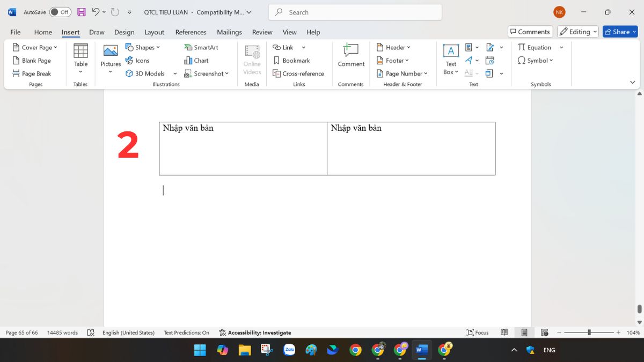The width and height of the screenshot is (644, 362).
Task: Toggle Text Predictions setting
Action: 187,333
